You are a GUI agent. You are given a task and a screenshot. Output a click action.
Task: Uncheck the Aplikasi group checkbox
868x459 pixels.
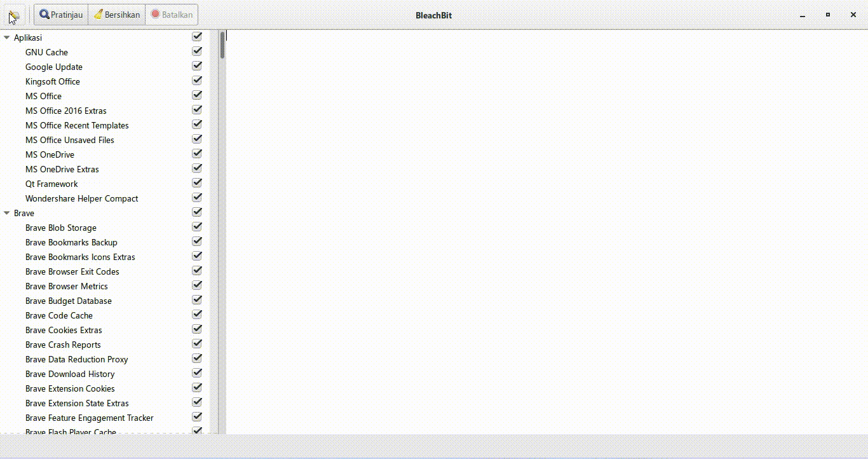[x=197, y=37]
